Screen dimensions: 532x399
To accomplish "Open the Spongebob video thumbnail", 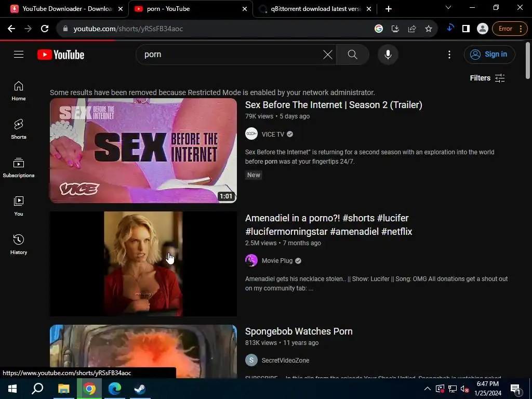I will click(x=143, y=352).
